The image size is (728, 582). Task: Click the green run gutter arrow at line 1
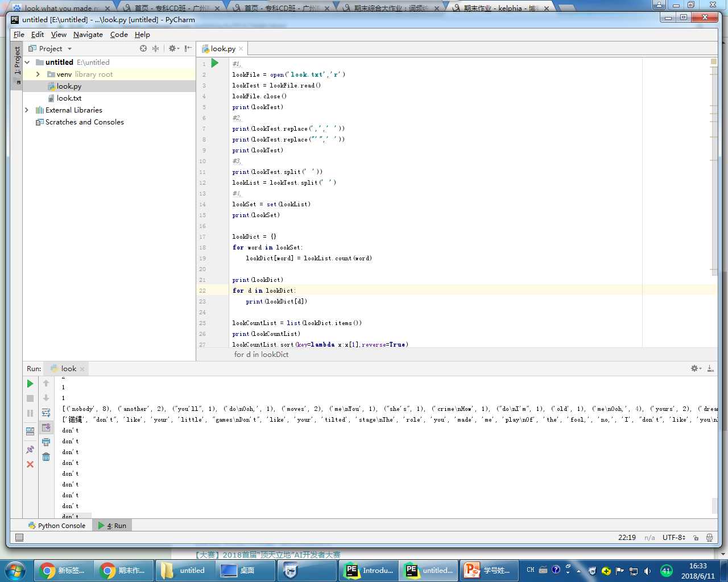click(215, 63)
